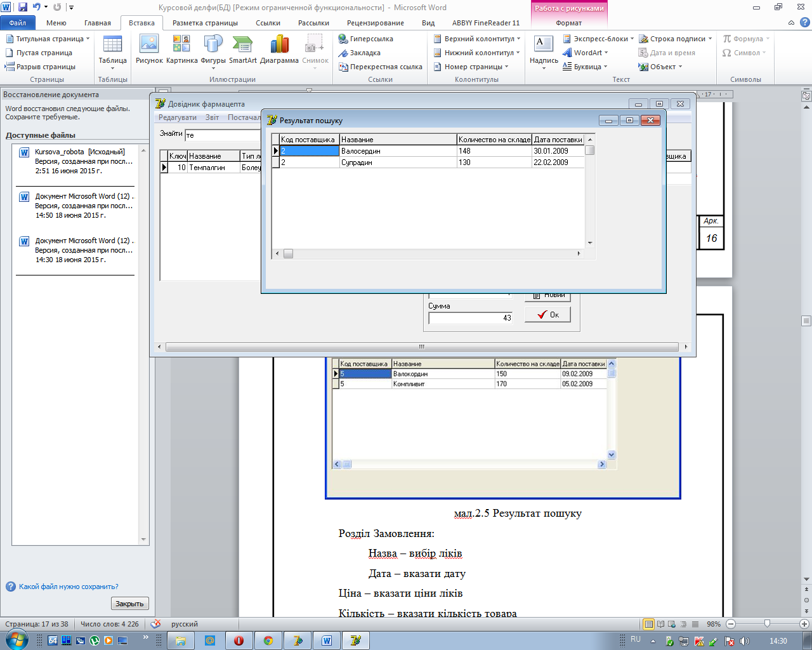Launch Google Chrome from the taskbar

coord(268,640)
